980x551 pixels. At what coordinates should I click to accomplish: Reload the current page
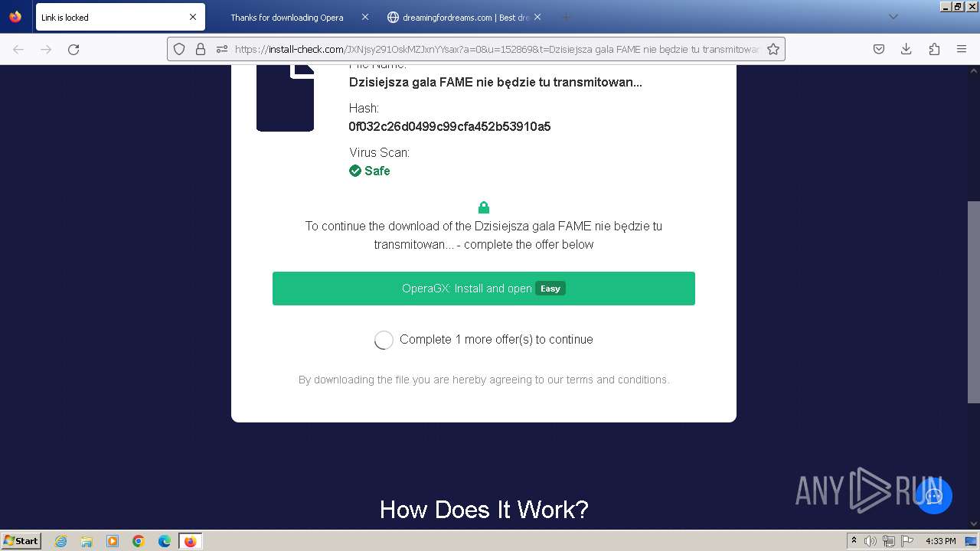tap(73, 49)
